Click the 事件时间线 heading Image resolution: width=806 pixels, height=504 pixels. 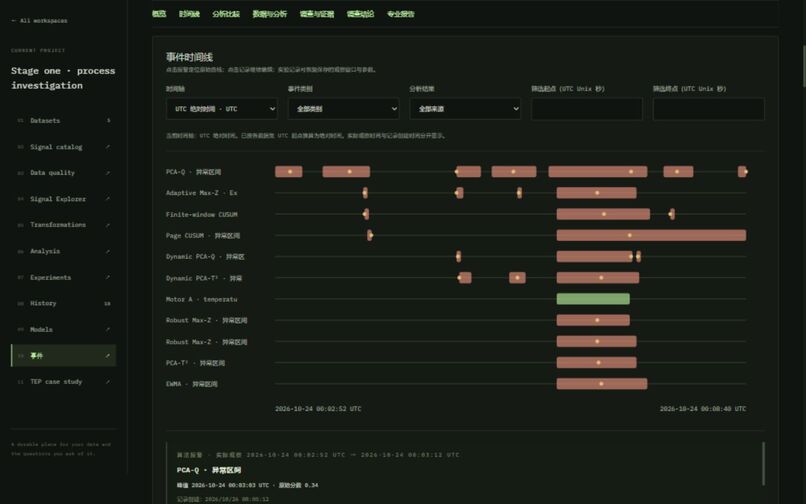[x=189, y=57]
